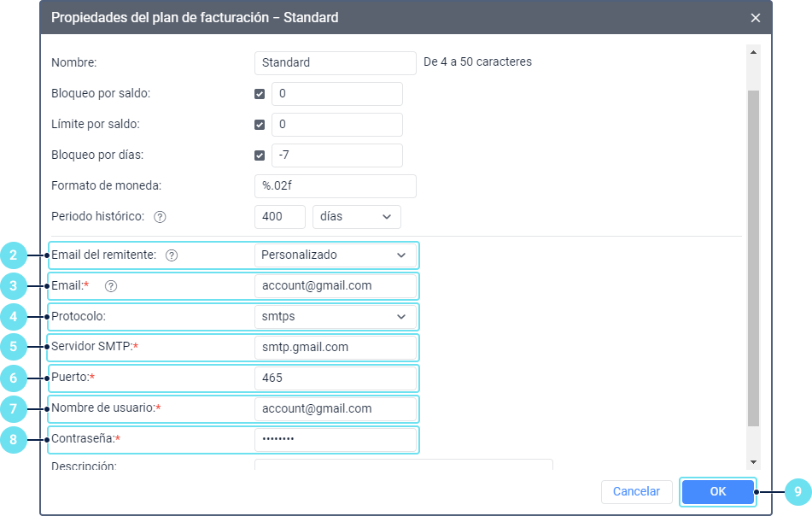
Task: Click the scrollbar up arrow
Action: (753, 52)
